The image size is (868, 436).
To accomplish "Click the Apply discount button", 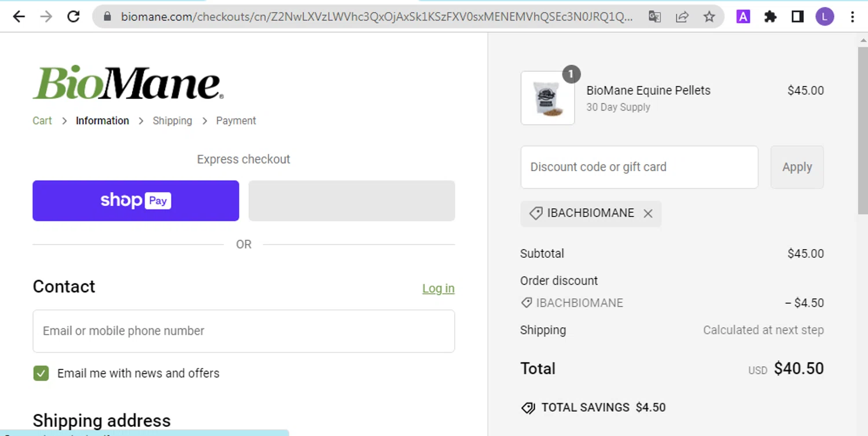I will (x=797, y=167).
